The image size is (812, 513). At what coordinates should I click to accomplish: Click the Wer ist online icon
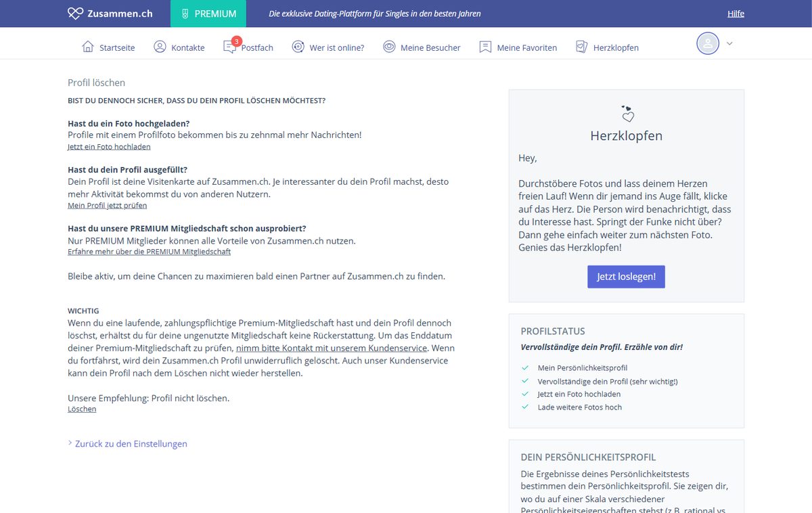point(298,47)
